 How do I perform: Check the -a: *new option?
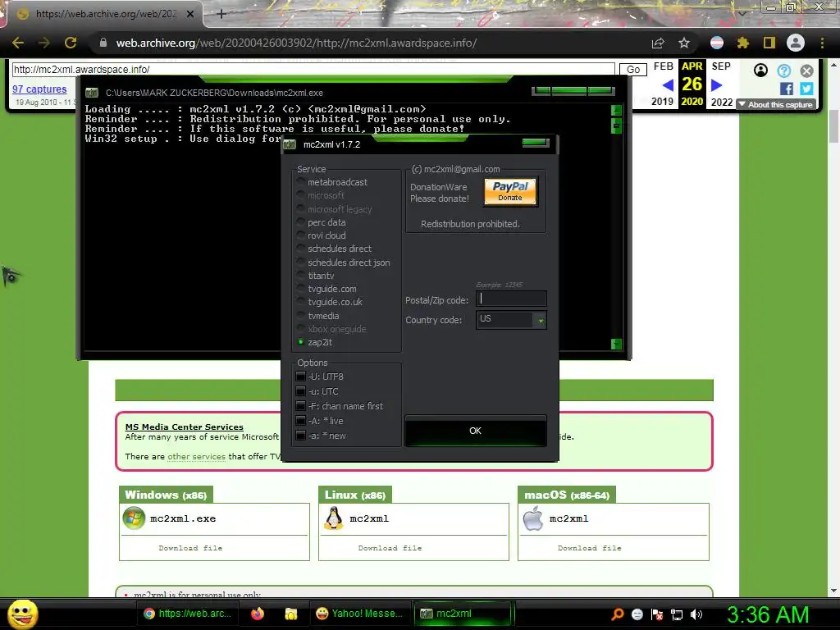point(301,436)
